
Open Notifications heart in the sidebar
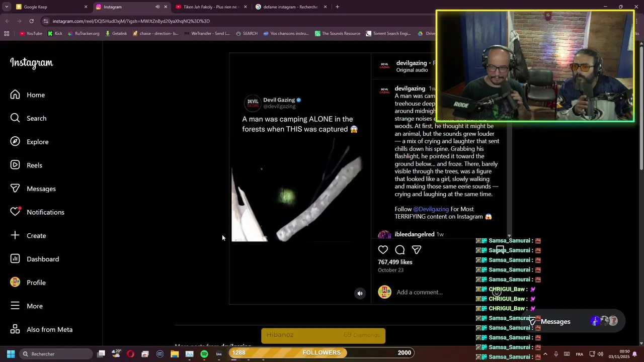point(37,212)
